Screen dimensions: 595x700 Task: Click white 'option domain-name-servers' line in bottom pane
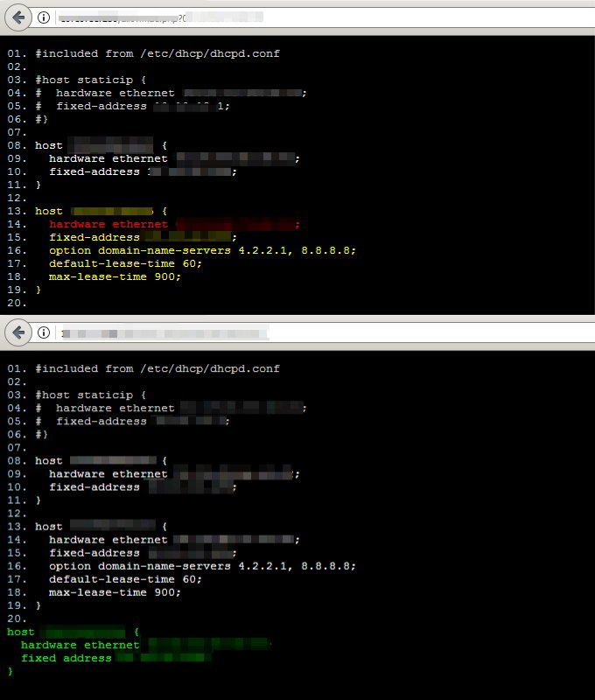(x=202, y=565)
